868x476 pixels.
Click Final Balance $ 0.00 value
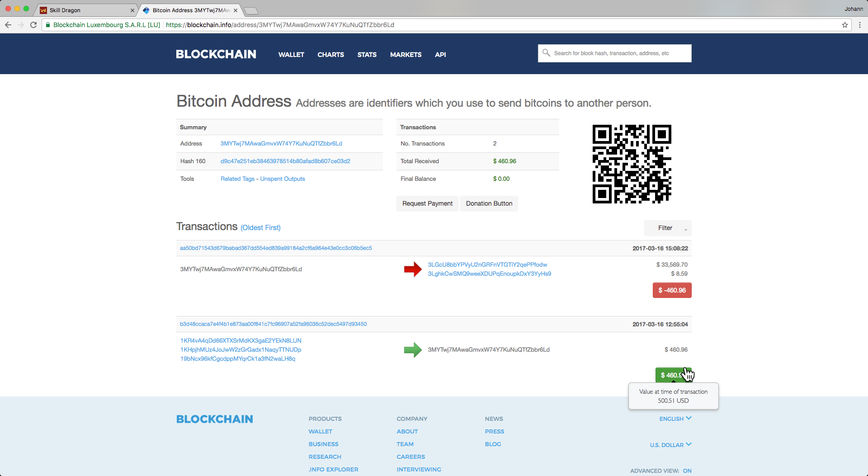[x=501, y=179]
